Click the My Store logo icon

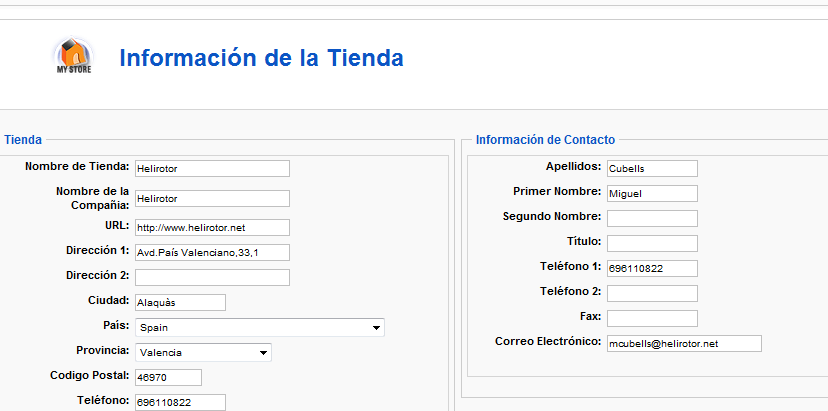tap(74, 56)
